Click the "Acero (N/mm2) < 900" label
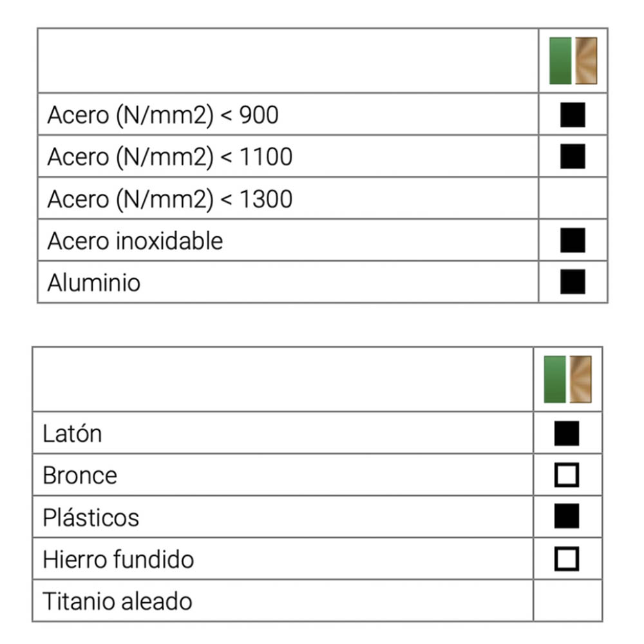Screen dimensions: 644x644 [x=163, y=115]
